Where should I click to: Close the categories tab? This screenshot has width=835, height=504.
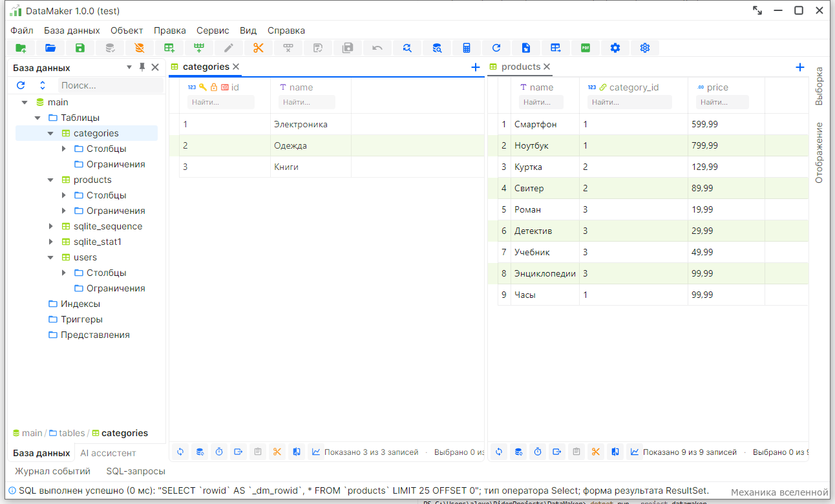coord(236,67)
